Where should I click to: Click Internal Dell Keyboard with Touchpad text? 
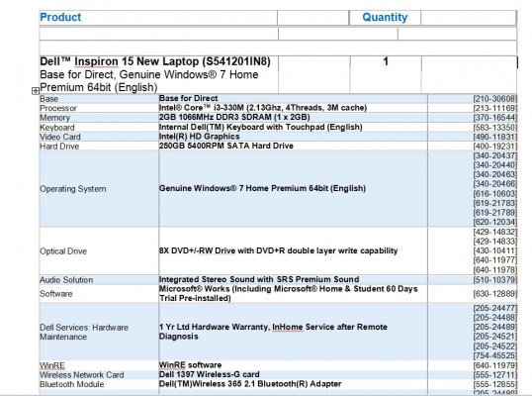[x=261, y=127]
